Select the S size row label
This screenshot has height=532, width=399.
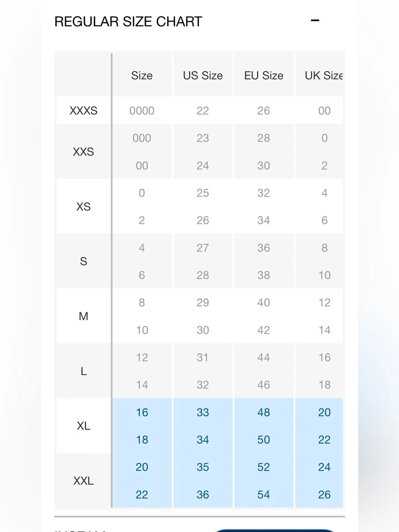point(83,261)
